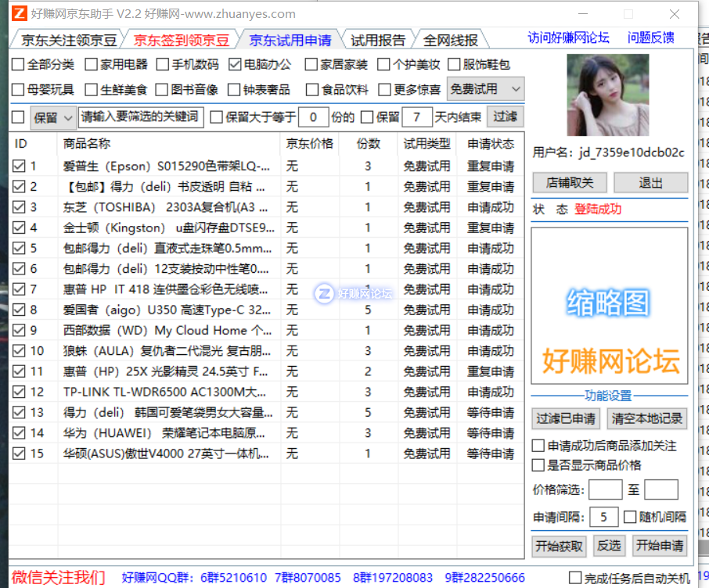Click the minimum price filter field

606,489
